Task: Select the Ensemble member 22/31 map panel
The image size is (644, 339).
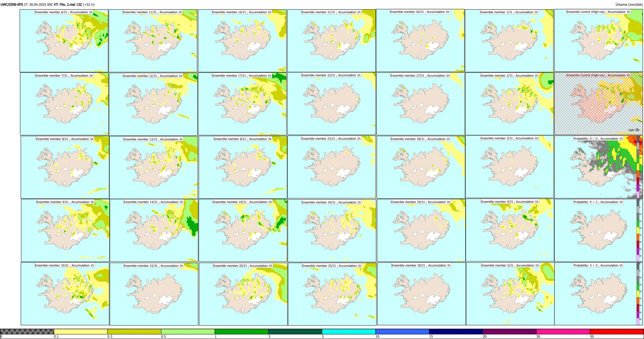Action: pyautogui.click(x=331, y=104)
